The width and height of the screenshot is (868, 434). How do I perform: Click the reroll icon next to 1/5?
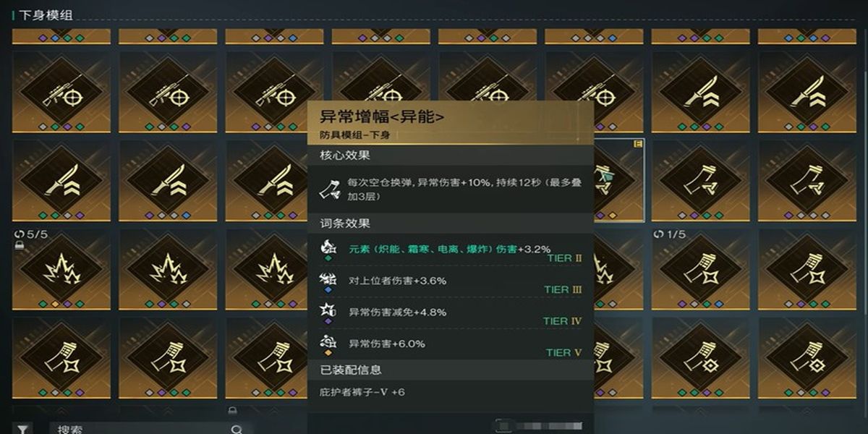[658, 235]
